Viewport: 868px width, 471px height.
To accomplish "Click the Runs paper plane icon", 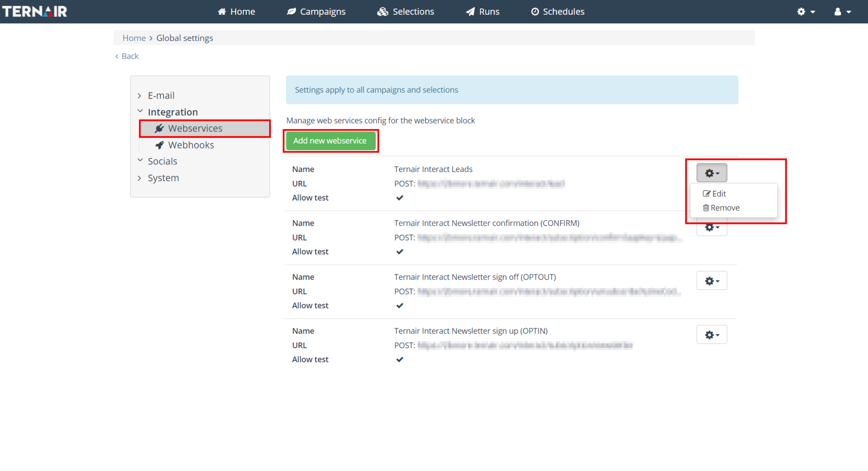I will point(470,12).
